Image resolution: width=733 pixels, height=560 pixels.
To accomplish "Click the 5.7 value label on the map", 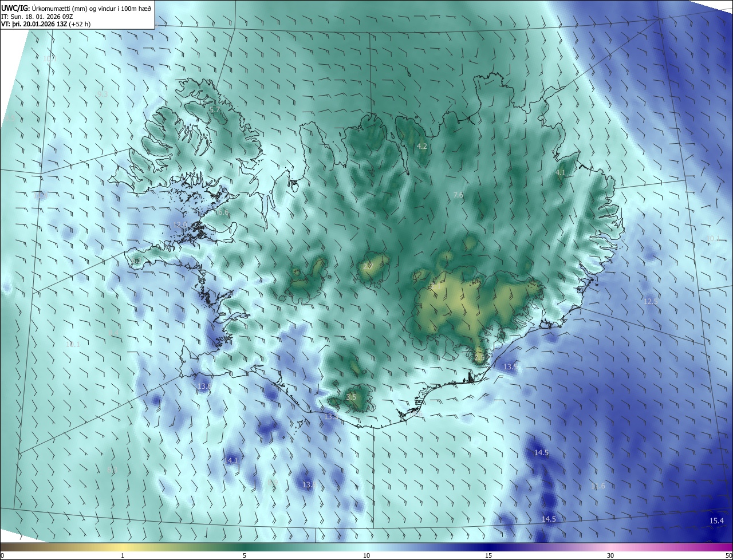I will [215, 109].
